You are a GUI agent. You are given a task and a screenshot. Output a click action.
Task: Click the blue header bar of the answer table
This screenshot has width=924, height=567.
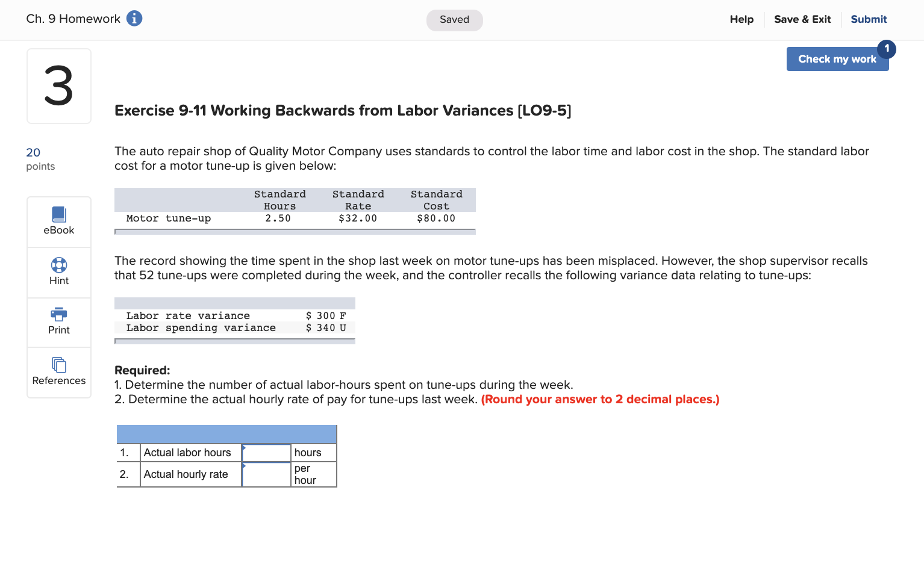click(x=226, y=433)
